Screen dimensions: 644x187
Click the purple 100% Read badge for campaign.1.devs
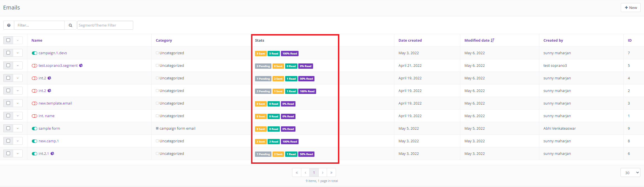point(290,53)
